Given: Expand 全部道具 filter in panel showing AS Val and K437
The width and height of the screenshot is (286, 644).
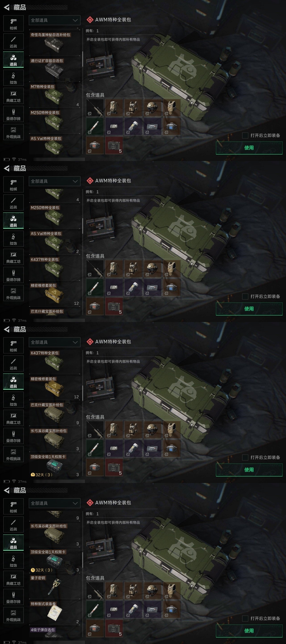Looking at the screenshot, I should 55,181.
